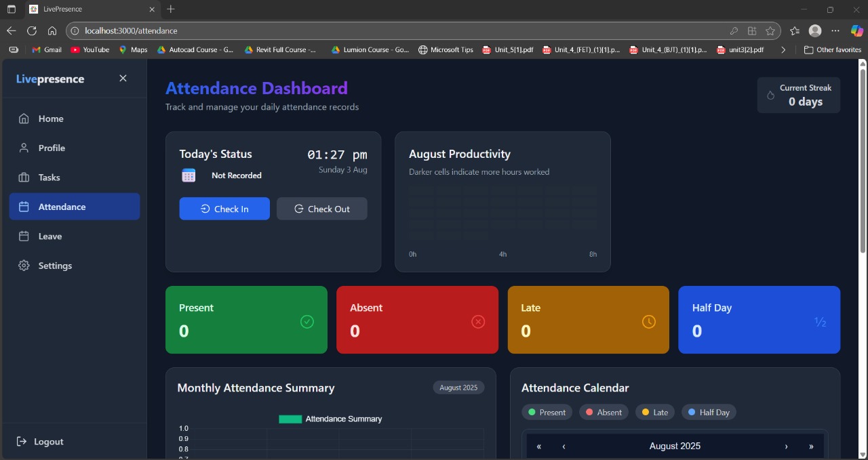868x460 pixels.
Task: Open browser profile avatar
Action: pos(815,31)
